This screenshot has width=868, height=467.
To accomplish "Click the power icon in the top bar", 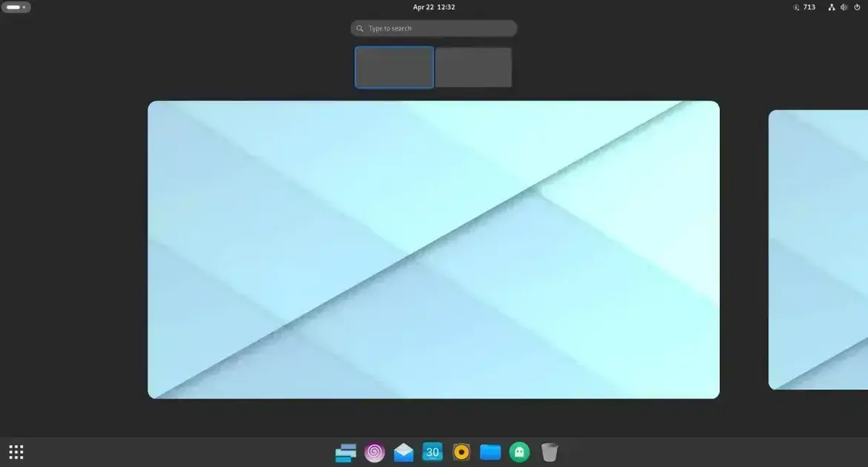I will coord(857,7).
